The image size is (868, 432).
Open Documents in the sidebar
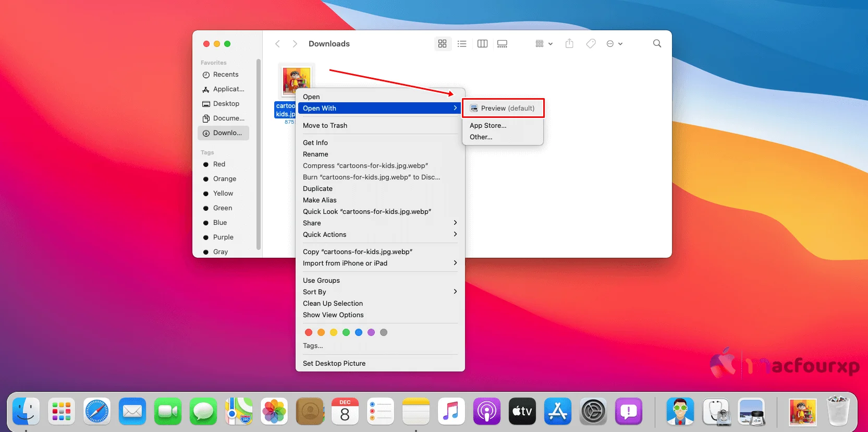223,118
